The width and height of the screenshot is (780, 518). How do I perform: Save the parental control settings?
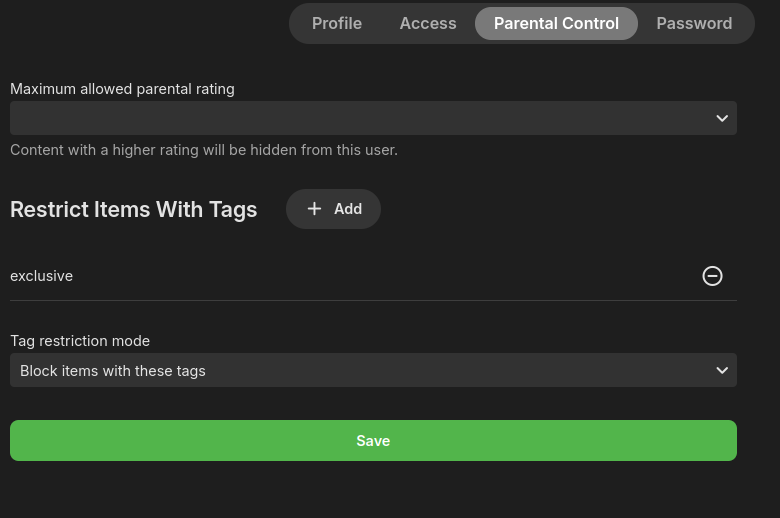coord(373,441)
